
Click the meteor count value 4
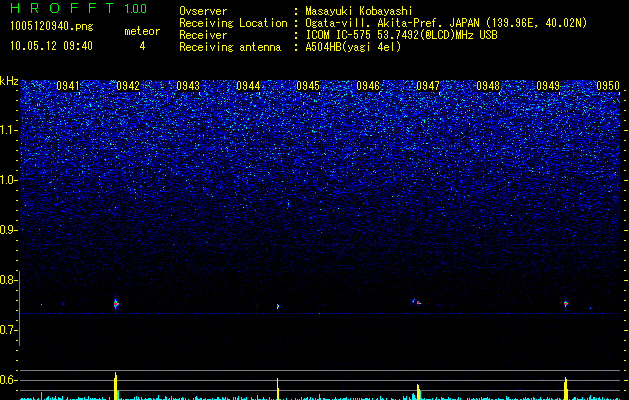click(142, 46)
